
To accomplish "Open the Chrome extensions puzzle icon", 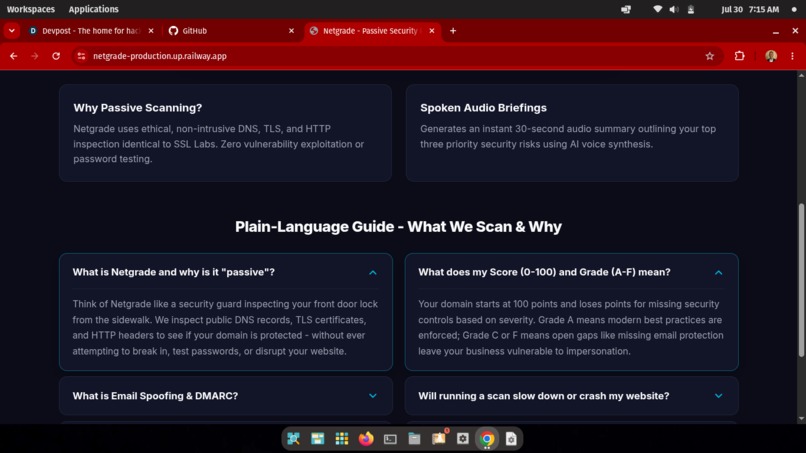I will click(739, 56).
